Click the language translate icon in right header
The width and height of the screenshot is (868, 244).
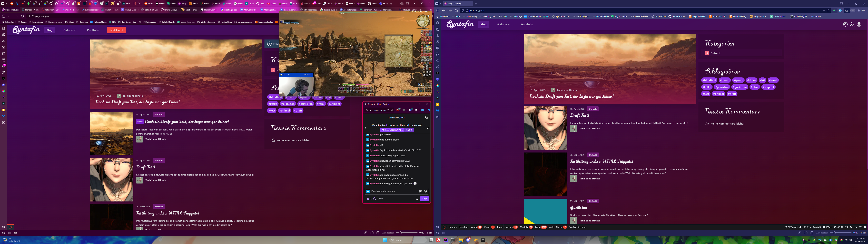point(852,24)
